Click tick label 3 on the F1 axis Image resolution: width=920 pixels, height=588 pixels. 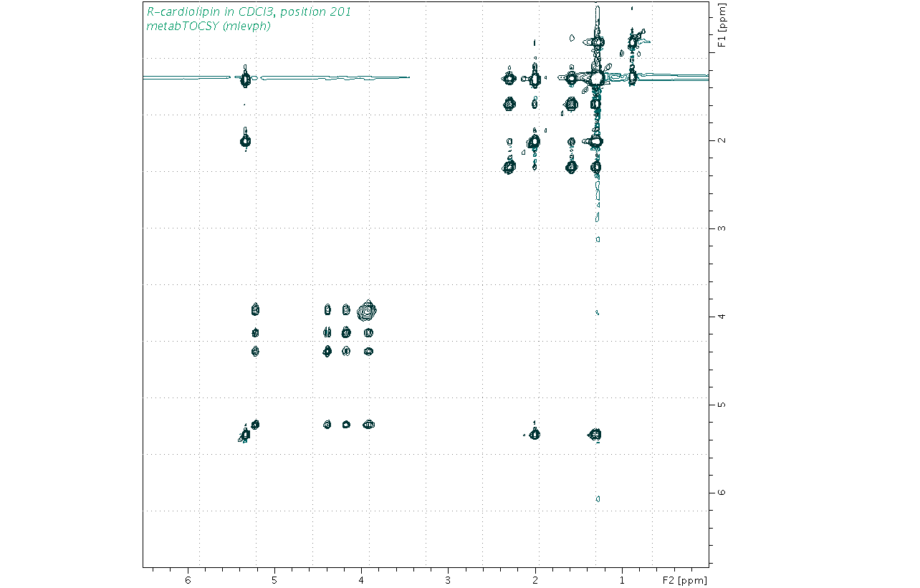(x=722, y=228)
